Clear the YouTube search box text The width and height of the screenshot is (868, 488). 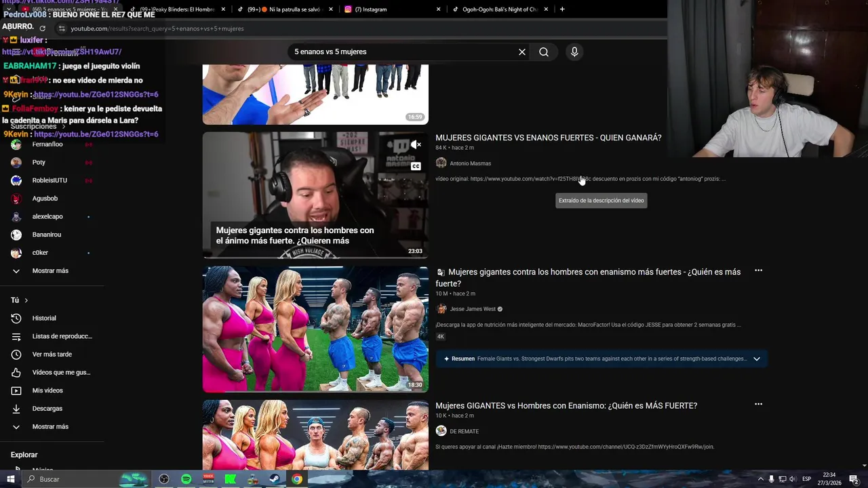click(522, 52)
